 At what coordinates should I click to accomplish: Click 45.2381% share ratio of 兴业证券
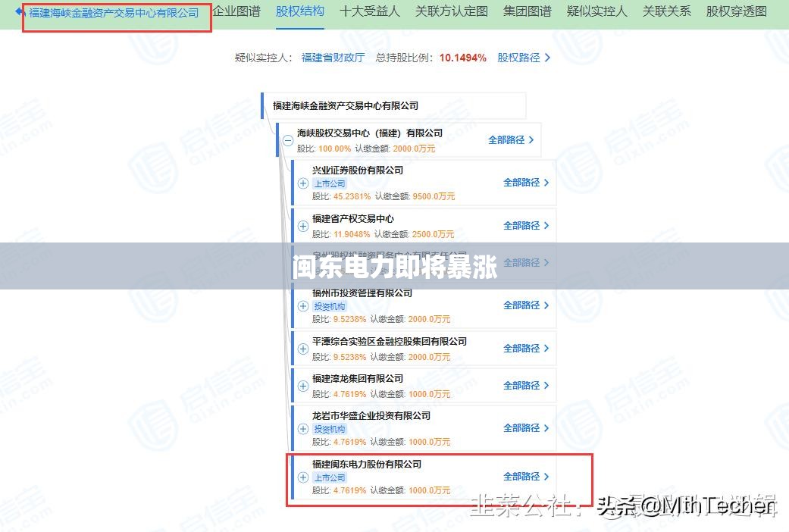pos(352,196)
